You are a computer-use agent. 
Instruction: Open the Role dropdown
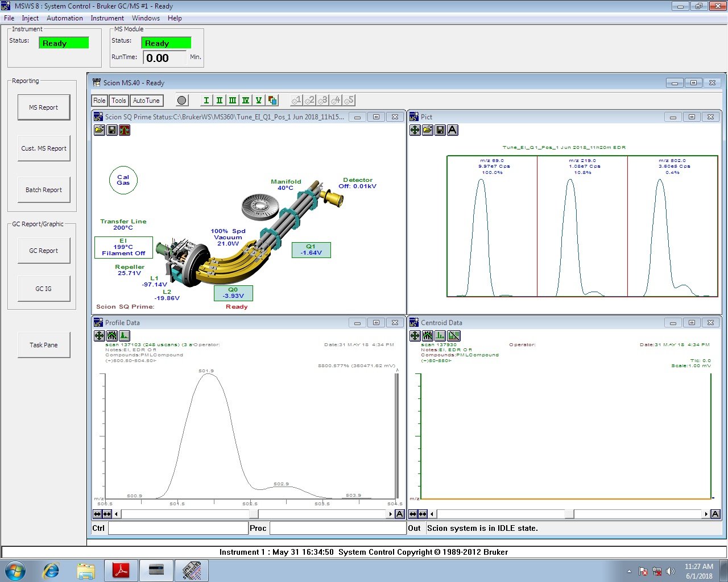click(100, 101)
